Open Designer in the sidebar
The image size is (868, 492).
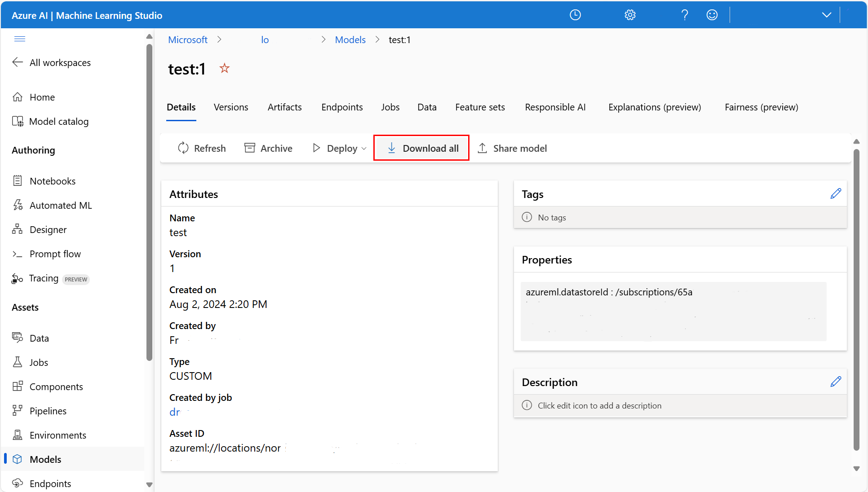pos(40,229)
